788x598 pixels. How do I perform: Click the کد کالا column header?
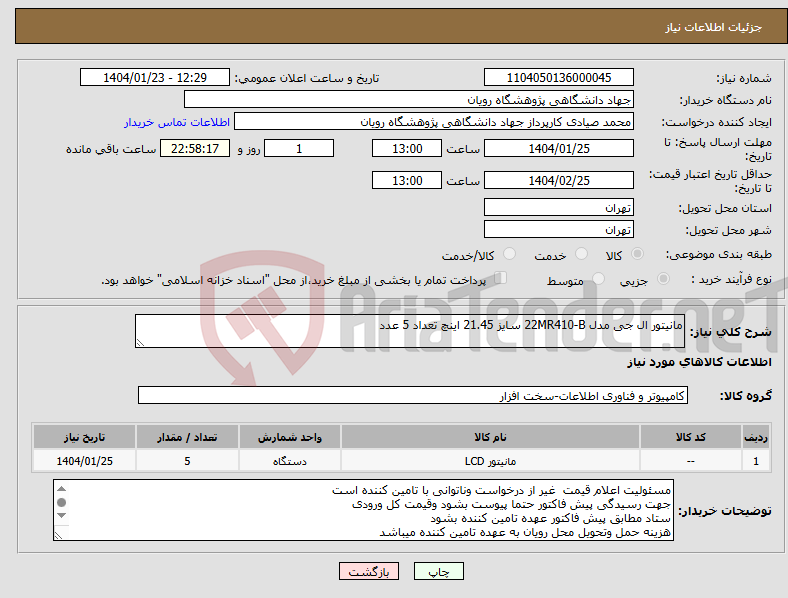click(x=691, y=437)
